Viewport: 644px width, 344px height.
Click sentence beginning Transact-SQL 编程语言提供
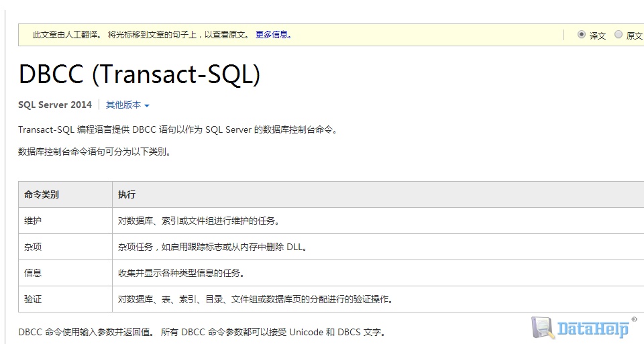[178, 129]
